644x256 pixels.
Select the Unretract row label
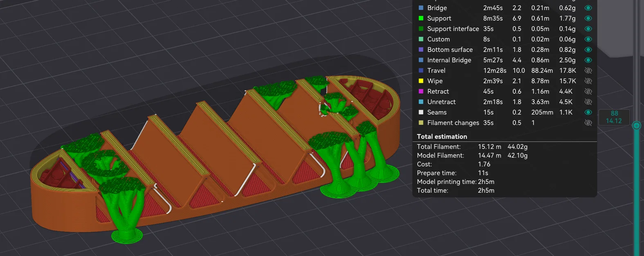(441, 102)
